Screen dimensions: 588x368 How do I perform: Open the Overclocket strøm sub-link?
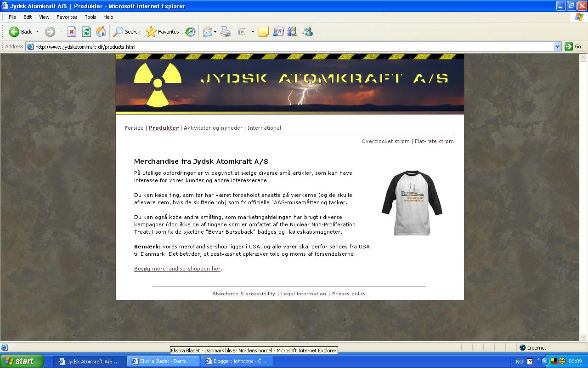(x=385, y=141)
